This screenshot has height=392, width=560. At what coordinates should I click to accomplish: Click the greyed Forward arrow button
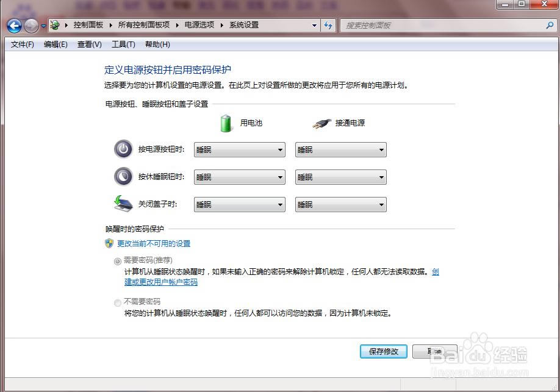point(32,26)
